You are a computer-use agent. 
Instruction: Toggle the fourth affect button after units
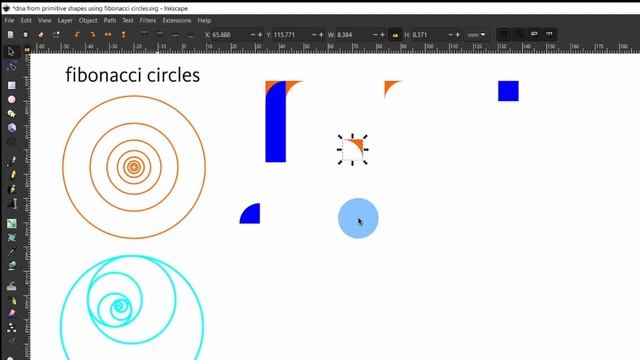[x=549, y=35]
